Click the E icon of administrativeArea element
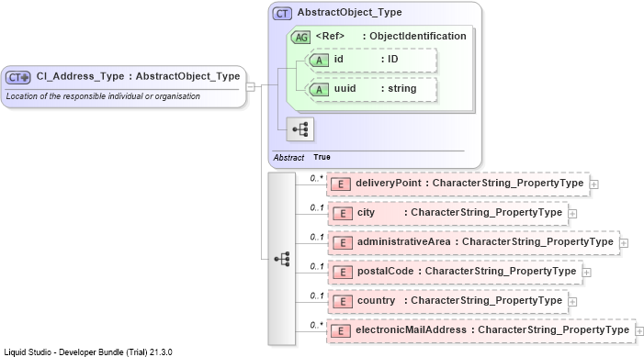 pyautogui.click(x=342, y=242)
